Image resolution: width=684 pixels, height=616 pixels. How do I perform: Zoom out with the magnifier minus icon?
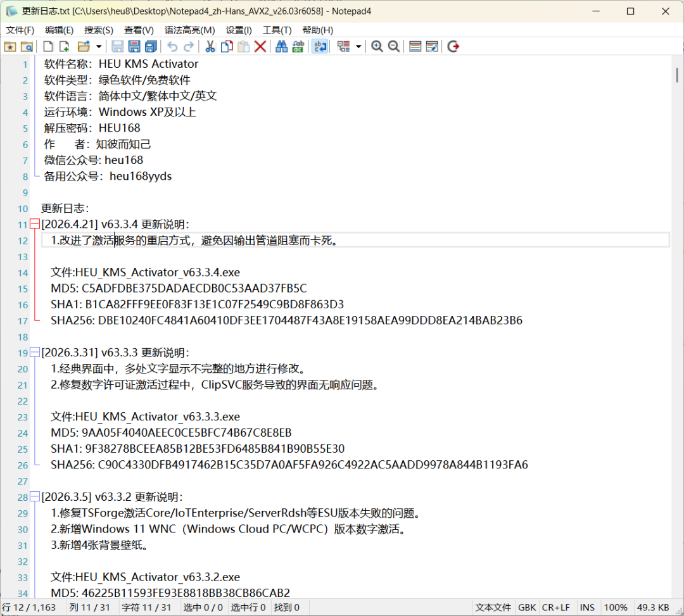click(393, 47)
